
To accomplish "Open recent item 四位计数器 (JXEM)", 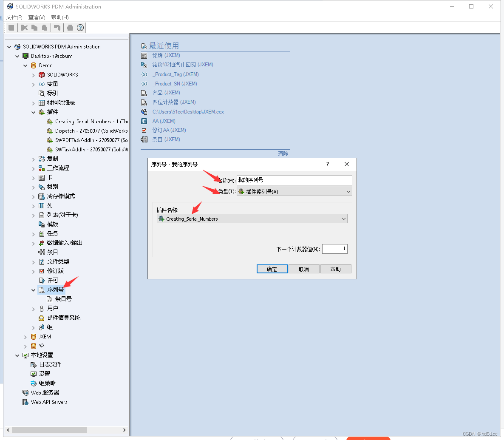I will (174, 102).
